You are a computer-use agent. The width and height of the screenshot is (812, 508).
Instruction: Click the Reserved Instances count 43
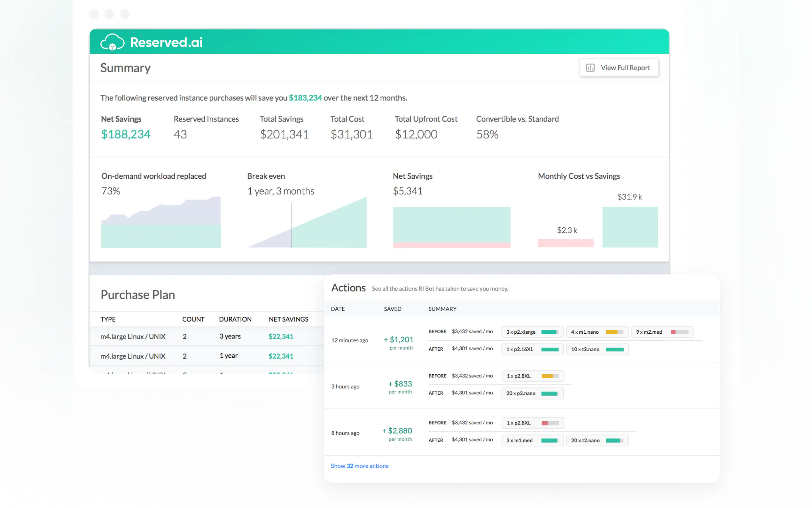(x=180, y=134)
